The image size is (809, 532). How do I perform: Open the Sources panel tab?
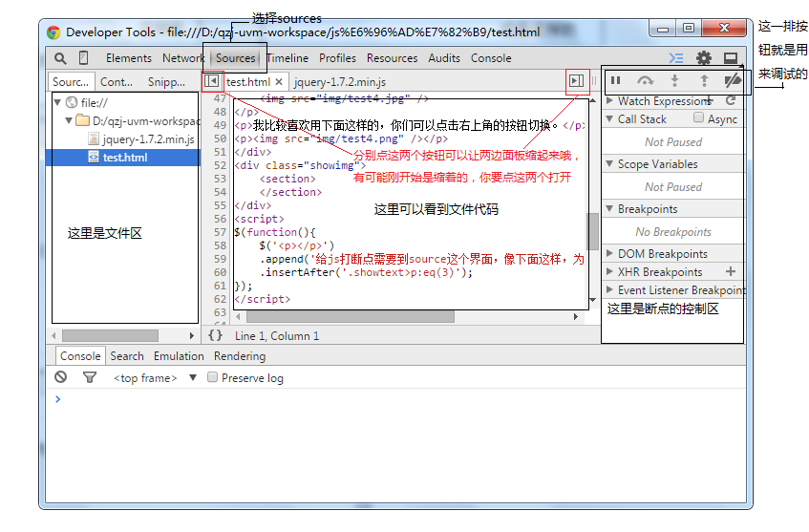[235, 58]
